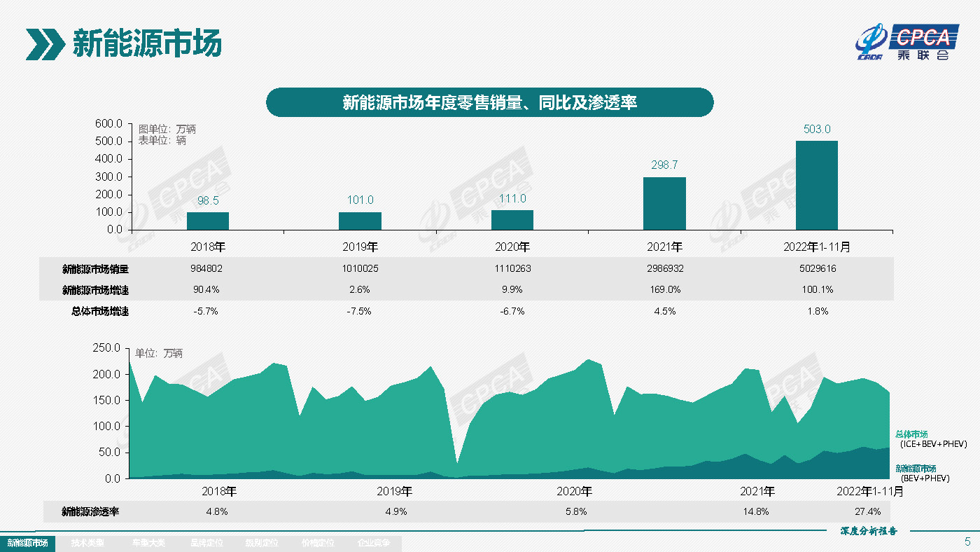Click the data label 503.0
The height and width of the screenshot is (552, 980).
(817, 130)
